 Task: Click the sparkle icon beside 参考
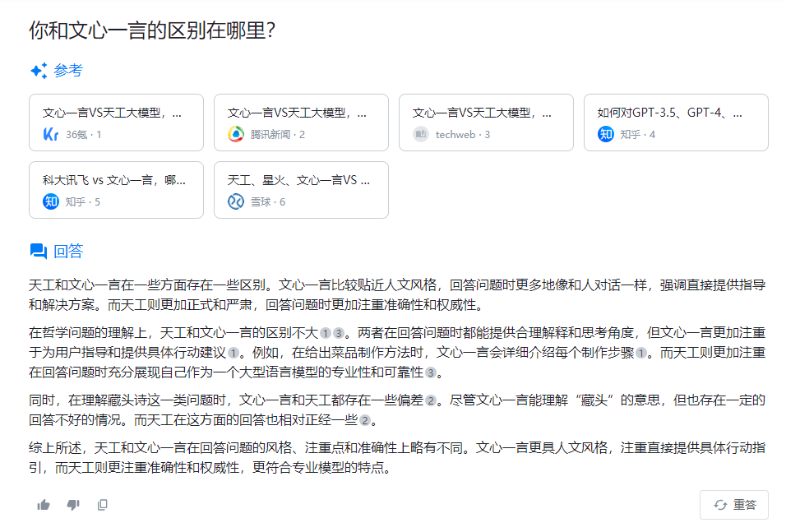(39, 71)
